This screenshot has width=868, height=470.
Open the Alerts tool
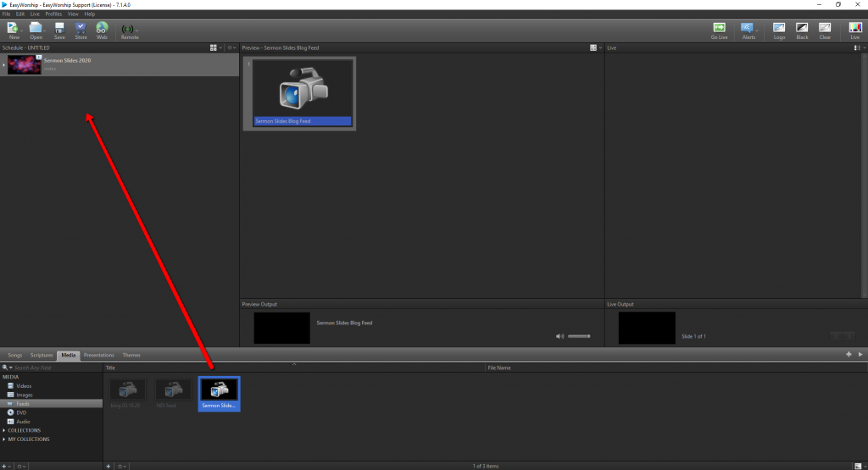pos(748,30)
